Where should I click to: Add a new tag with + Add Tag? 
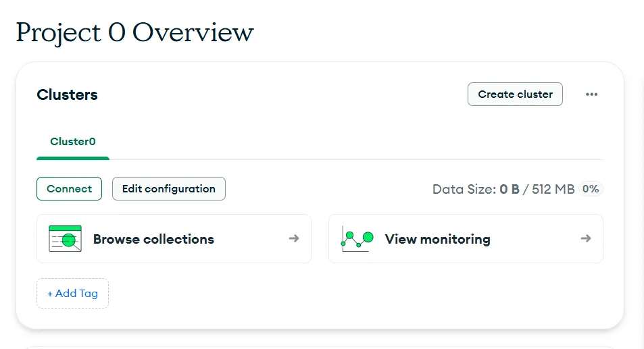coord(73,293)
